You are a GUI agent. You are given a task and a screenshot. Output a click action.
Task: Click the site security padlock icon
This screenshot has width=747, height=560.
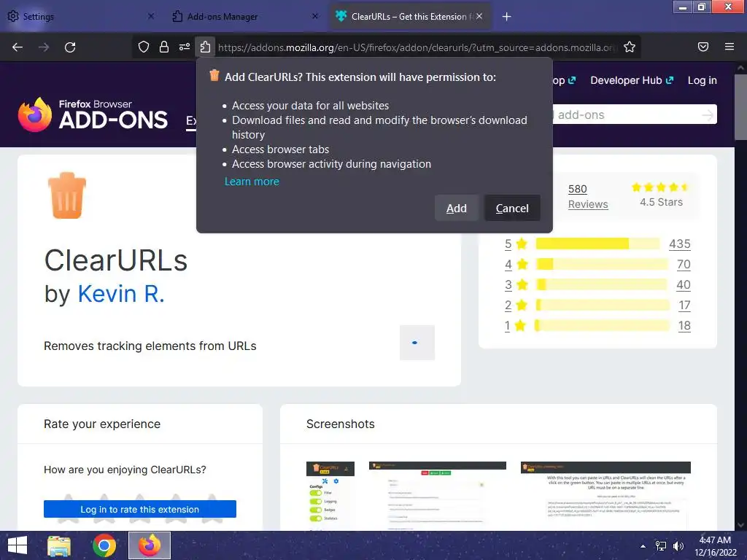(164, 47)
